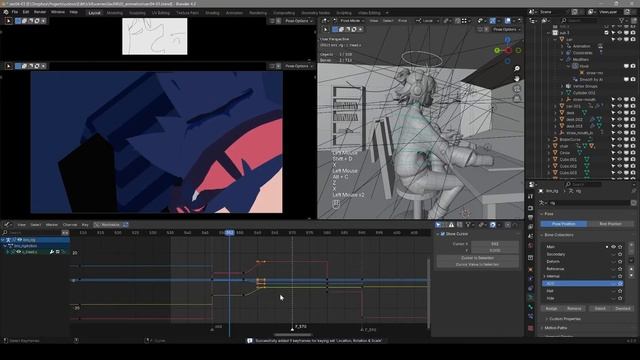640x360 pixels.
Task: Click the graph editor vertical scrollbar
Action: point(428,293)
